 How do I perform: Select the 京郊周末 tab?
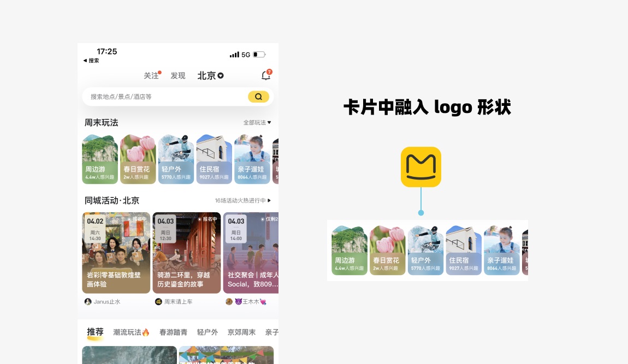point(241,332)
